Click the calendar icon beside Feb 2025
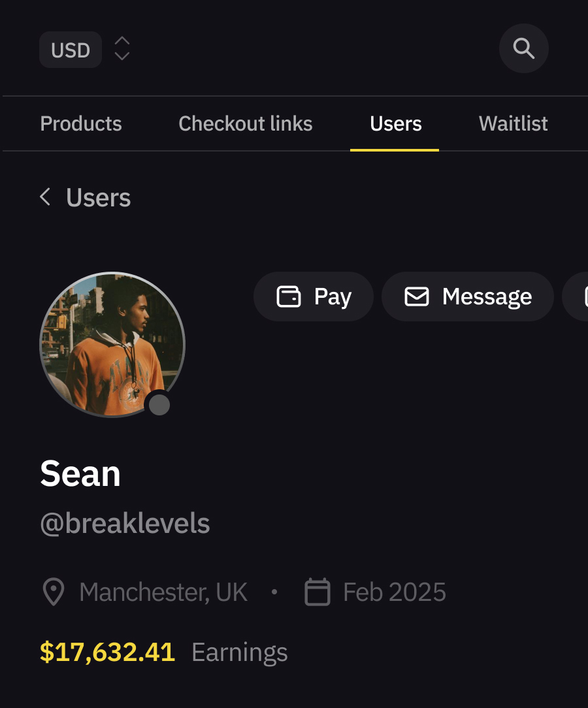 pos(318,592)
